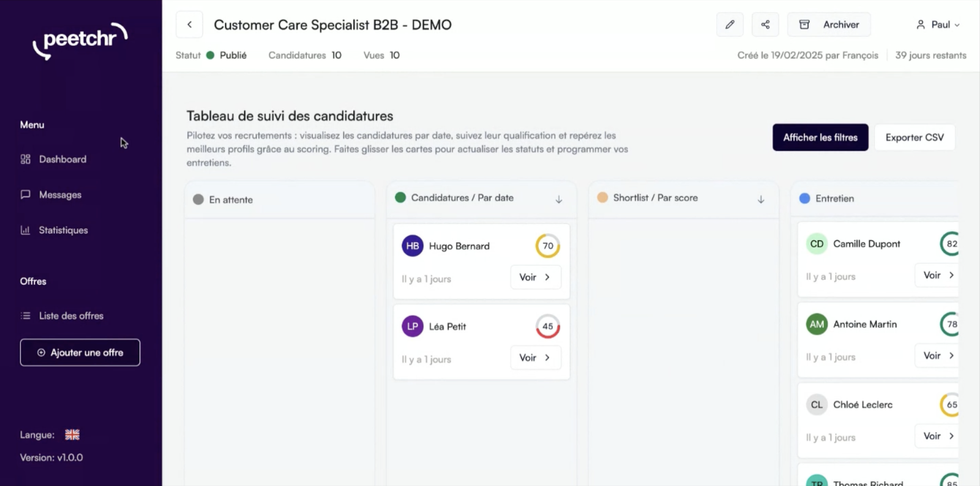Viewport: 980px width, 486px height.
Task: Click Exporter CSV button
Action: pyautogui.click(x=914, y=137)
